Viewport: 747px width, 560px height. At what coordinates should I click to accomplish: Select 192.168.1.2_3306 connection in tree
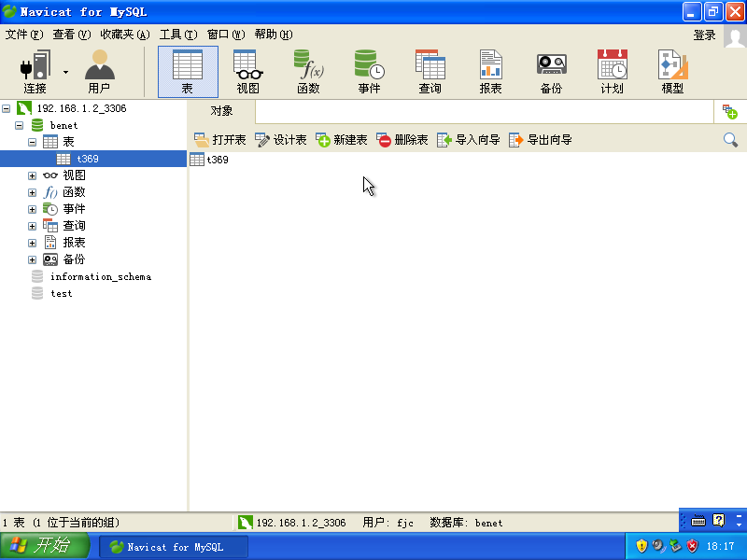coord(81,108)
